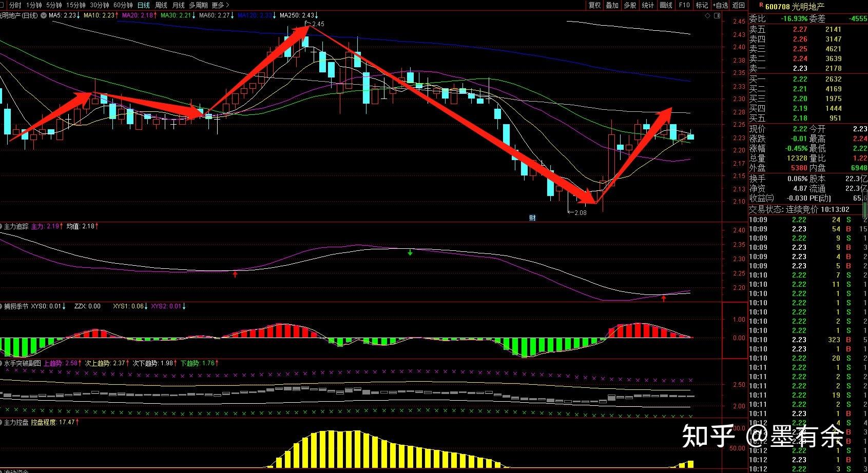
Task: Click the 主力追踪 indicator title
Action: [x=16, y=226]
